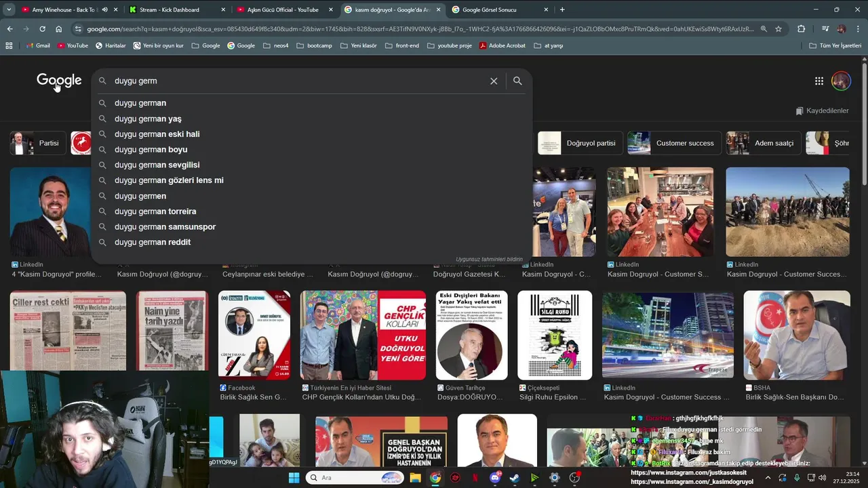Go to the browser home page
The height and width of the screenshot is (488, 868).
tap(59, 29)
